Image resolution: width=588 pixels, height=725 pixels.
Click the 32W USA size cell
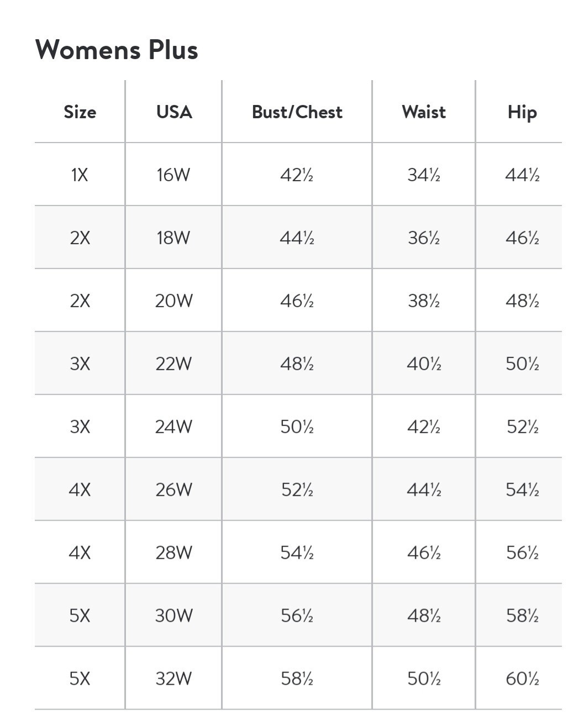click(174, 679)
